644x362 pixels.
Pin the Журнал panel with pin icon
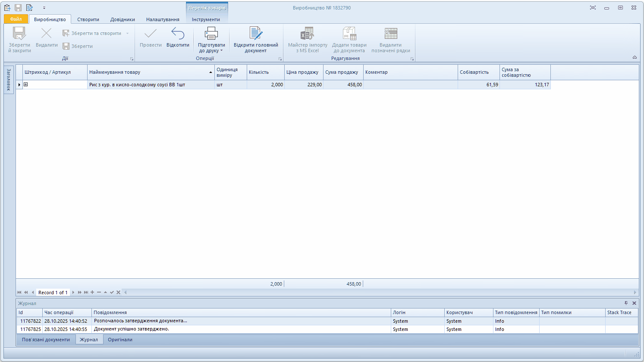click(x=626, y=303)
